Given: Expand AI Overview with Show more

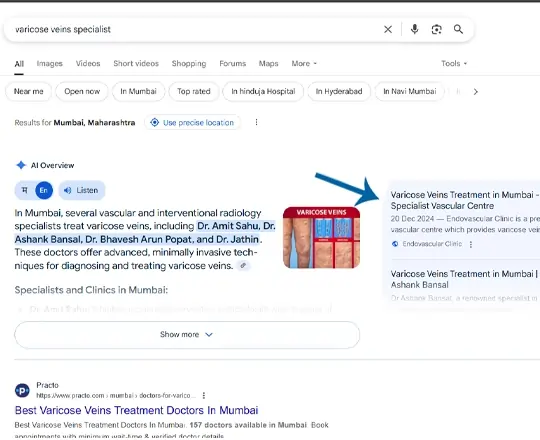Looking at the screenshot, I should point(187,335).
